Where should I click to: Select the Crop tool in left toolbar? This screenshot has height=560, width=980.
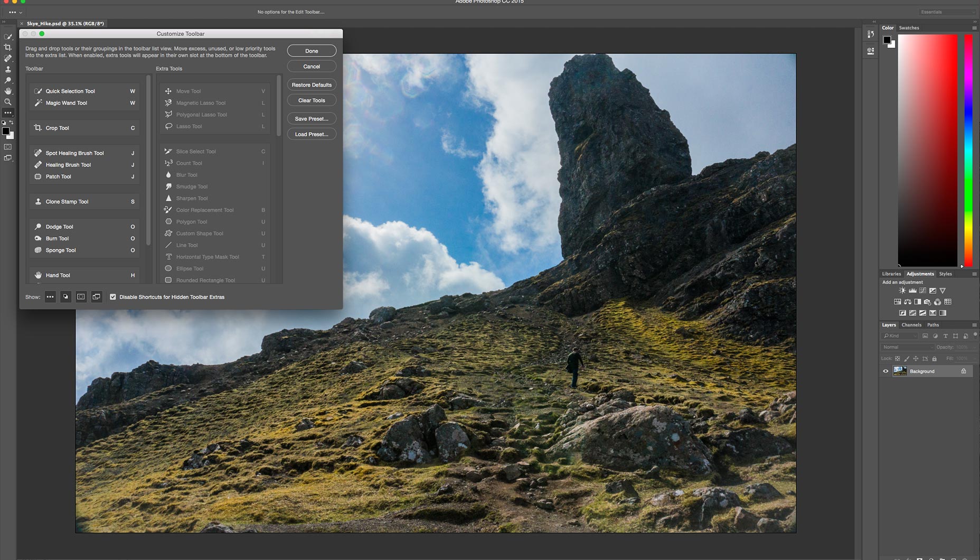(x=8, y=48)
